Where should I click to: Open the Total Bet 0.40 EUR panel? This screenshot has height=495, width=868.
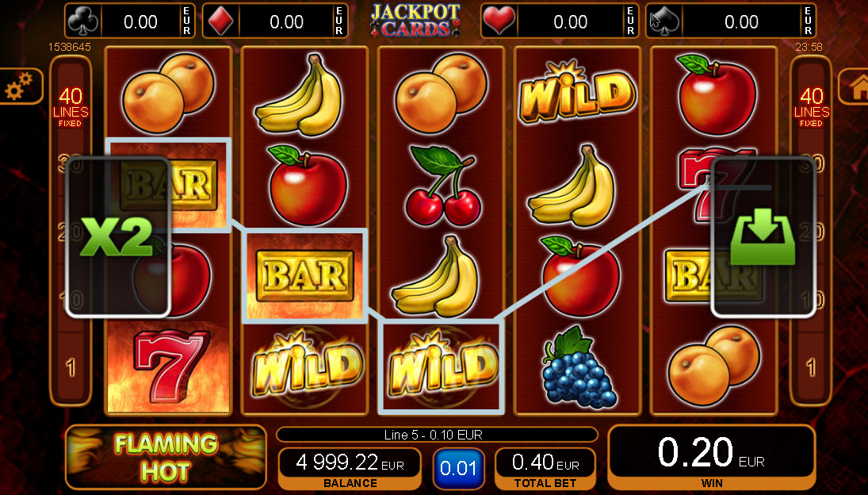coord(545,468)
